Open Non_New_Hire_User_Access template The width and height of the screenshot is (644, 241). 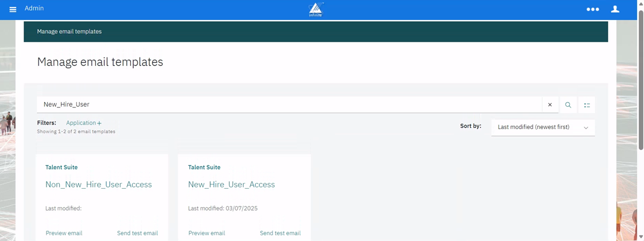tap(99, 185)
